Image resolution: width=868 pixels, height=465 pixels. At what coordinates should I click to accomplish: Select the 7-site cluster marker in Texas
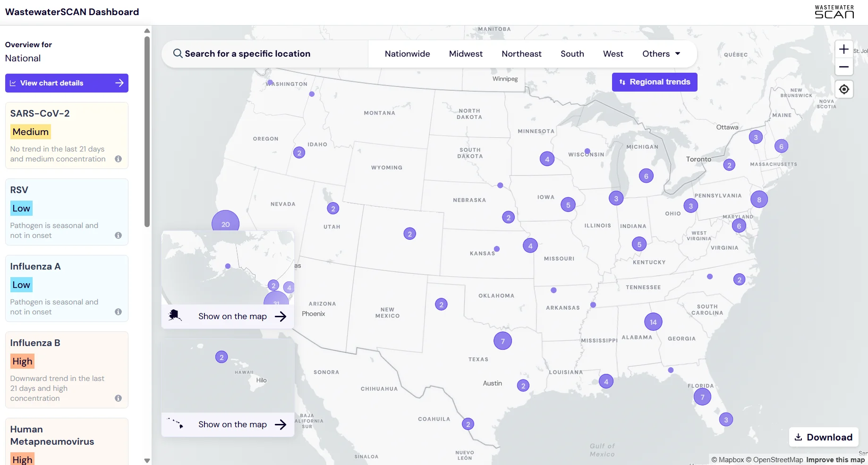click(502, 341)
